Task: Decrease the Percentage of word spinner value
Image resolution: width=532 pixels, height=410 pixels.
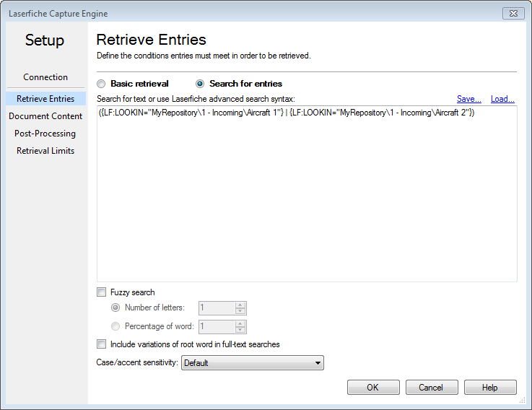Action: click(x=240, y=330)
